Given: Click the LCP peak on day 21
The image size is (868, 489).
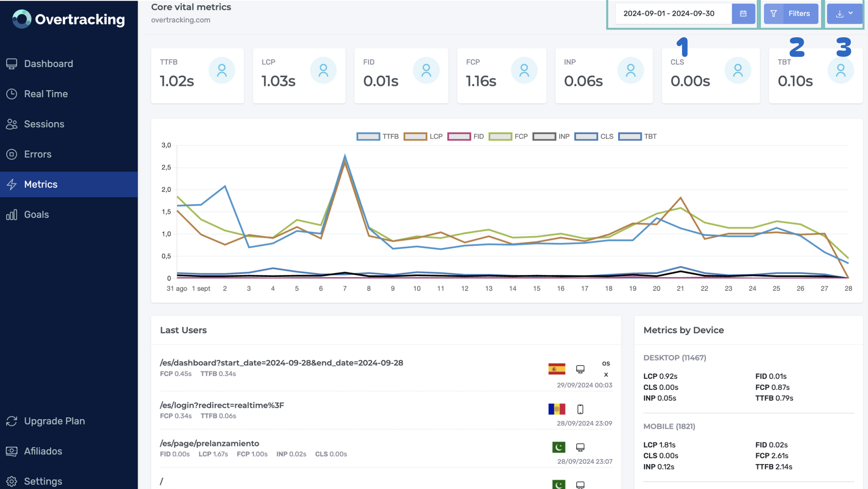Looking at the screenshot, I should pyautogui.click(x=681, y=197).
